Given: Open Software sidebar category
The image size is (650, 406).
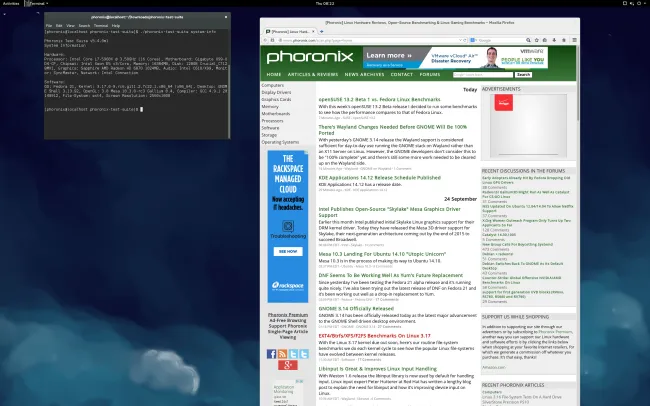Looking at the screenshot, I should (270, 128).
